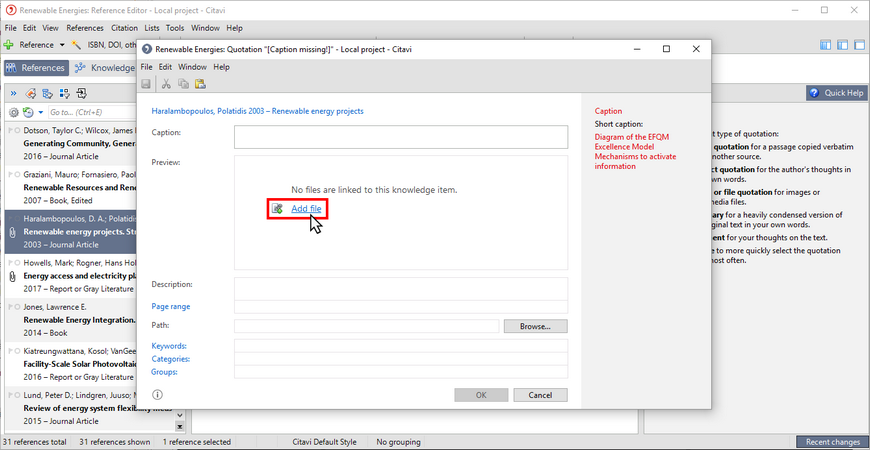Image resolution: width=870 pixels, height=450 pixels.
Task: Click the reference list scroll down arrow
Action: [x=179, y=414]
